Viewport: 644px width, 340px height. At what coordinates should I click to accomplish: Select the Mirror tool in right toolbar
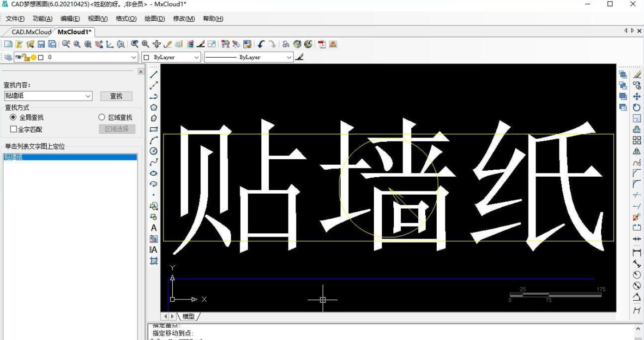click(637, 151)
